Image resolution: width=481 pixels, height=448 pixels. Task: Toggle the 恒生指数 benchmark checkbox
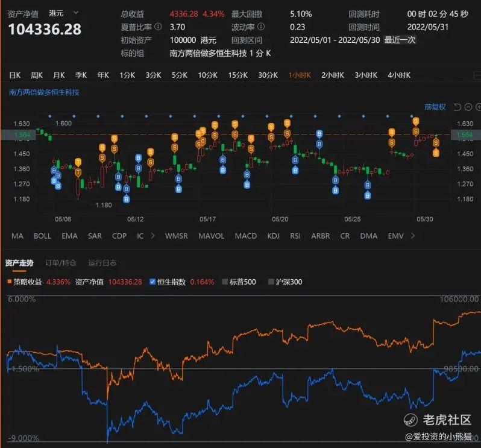pos(152,282)
